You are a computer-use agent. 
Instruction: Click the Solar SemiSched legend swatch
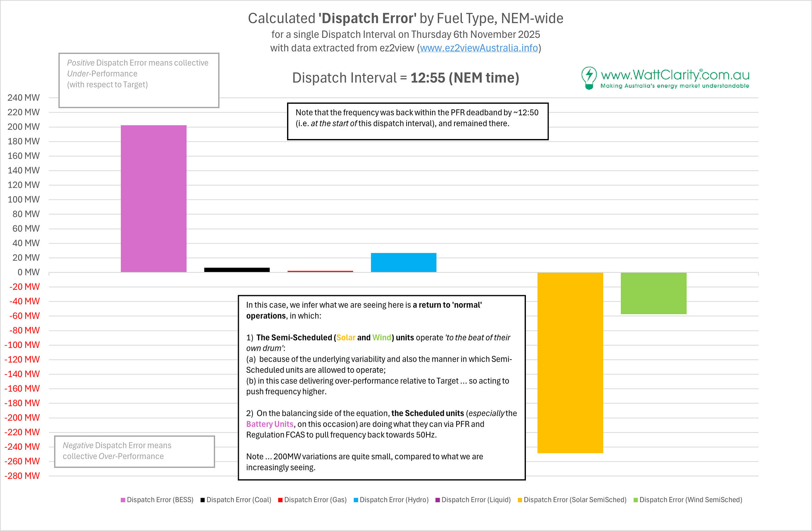[520, 500]
